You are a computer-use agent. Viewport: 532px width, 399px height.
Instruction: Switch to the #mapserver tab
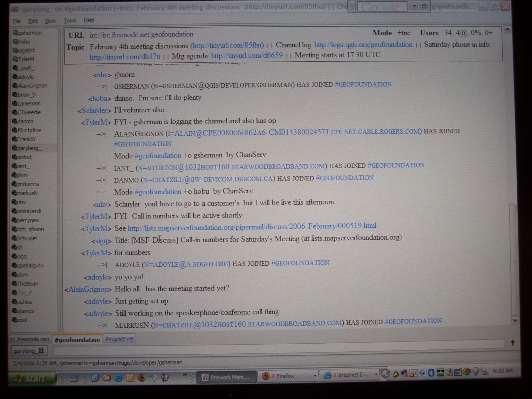(x=120, y=339)
